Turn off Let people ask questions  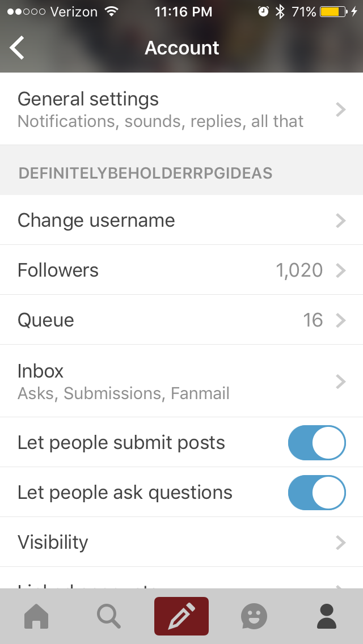tap(316, 492)
